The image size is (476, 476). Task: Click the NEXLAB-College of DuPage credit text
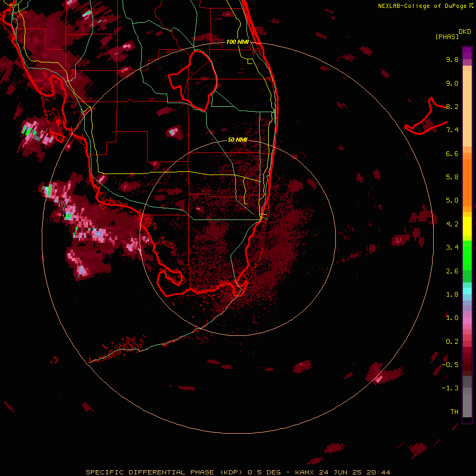[424, 6]
